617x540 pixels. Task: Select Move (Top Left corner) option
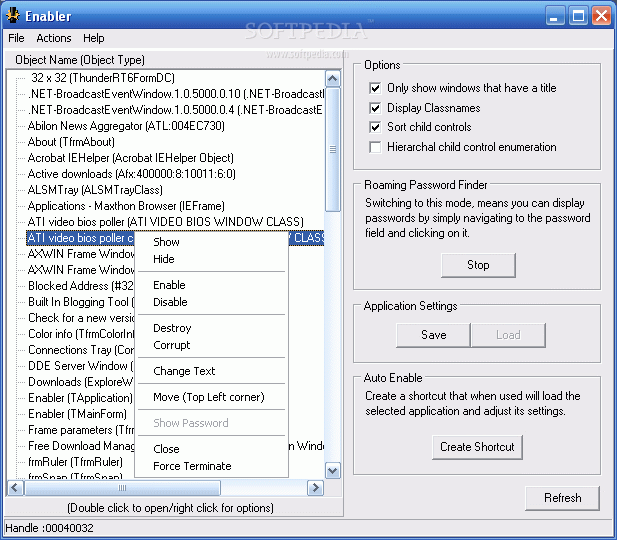point(209,397)
